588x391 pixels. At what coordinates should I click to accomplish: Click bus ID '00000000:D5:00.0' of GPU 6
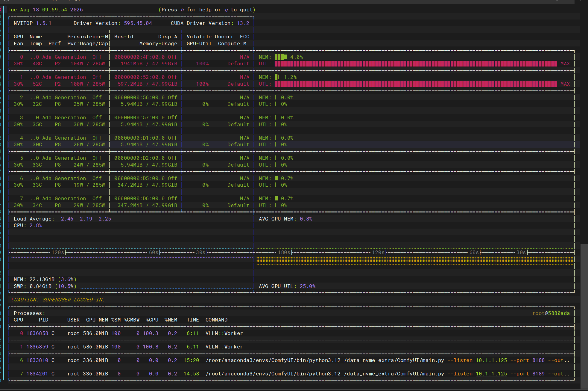pos(139,179)
